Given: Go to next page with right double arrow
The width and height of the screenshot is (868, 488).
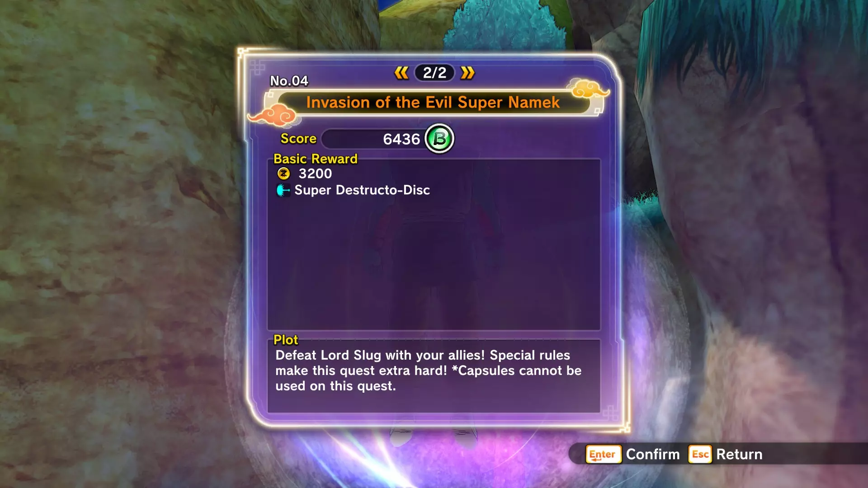Looking at the screenshot, I should (467, 73).
